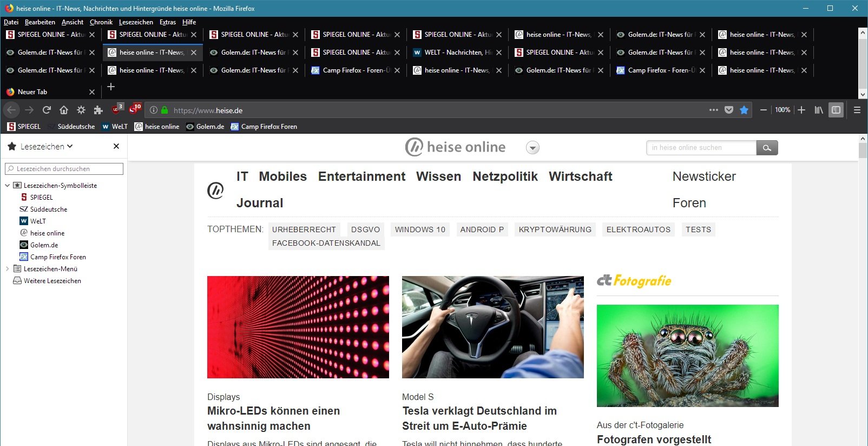Click the WINDOWS 10 topic tag
This screenshot has height=446, width=868.
[x=420, y=229]
